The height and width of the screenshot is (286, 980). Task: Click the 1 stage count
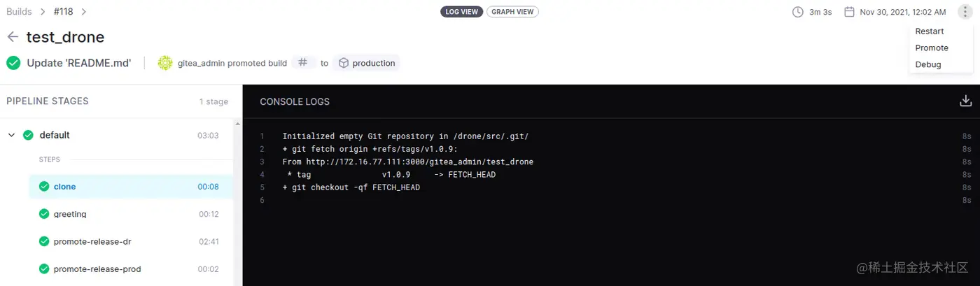pyautogui.click(x=213, y=101)
